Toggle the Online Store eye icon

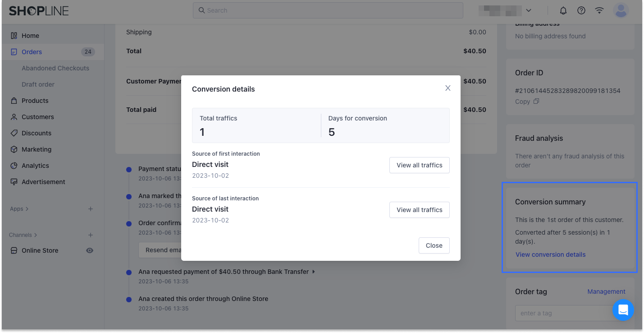click(90, 250)
